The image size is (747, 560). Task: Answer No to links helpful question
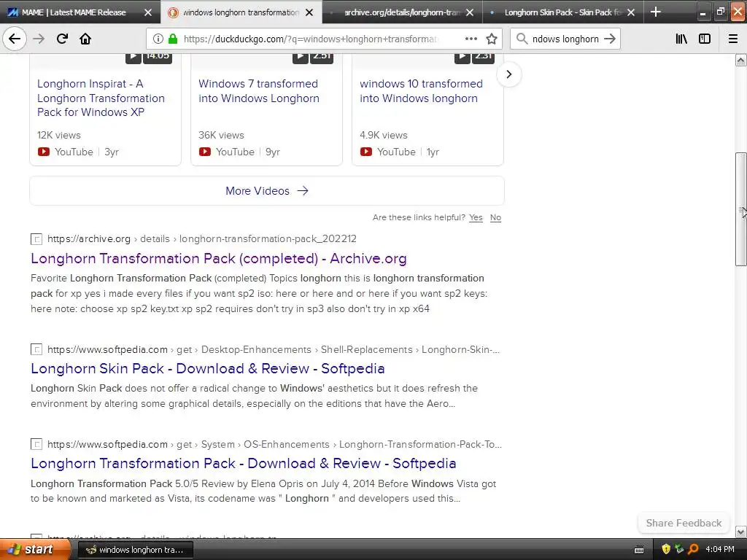tap(495, 217)
